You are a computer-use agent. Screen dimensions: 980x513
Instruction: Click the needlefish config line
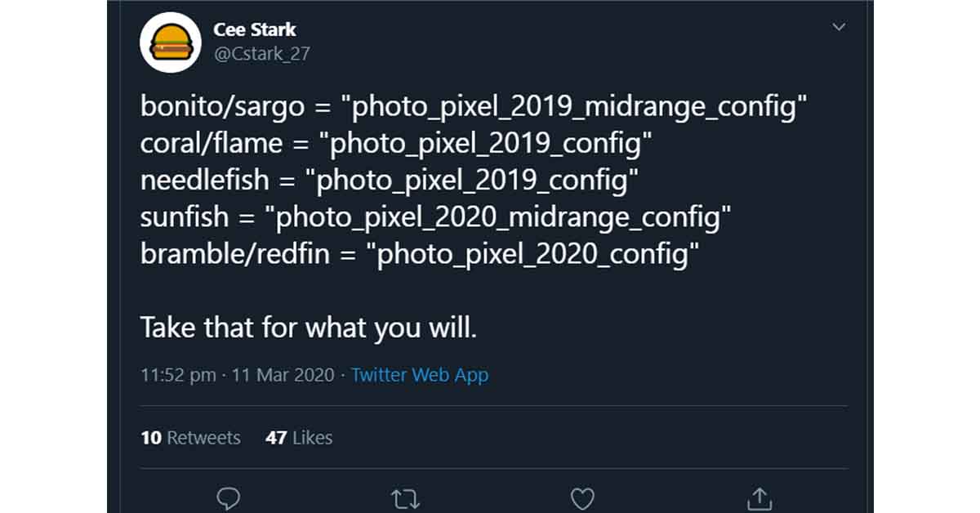pyautogui.click(x=388, y=181)
